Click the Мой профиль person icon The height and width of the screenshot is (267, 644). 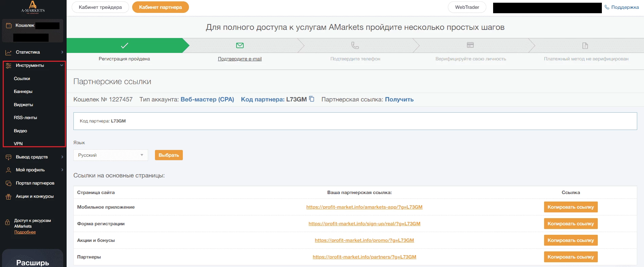(8, 170)
